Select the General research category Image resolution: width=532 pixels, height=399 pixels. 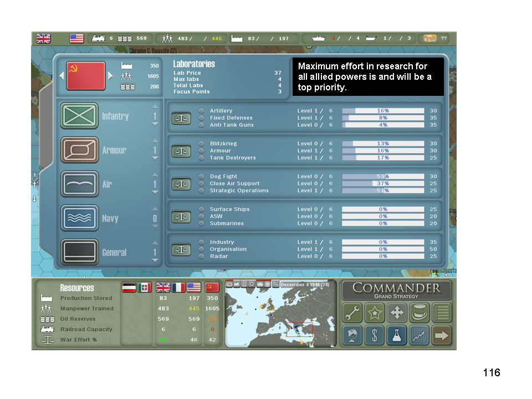79,252
